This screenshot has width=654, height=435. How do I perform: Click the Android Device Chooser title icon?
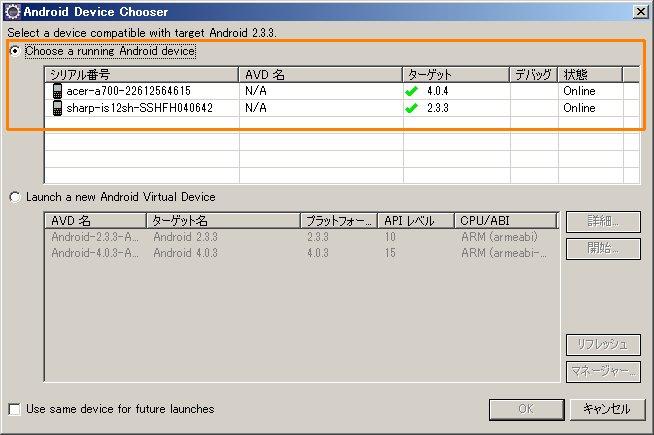[x=13, y=11]
